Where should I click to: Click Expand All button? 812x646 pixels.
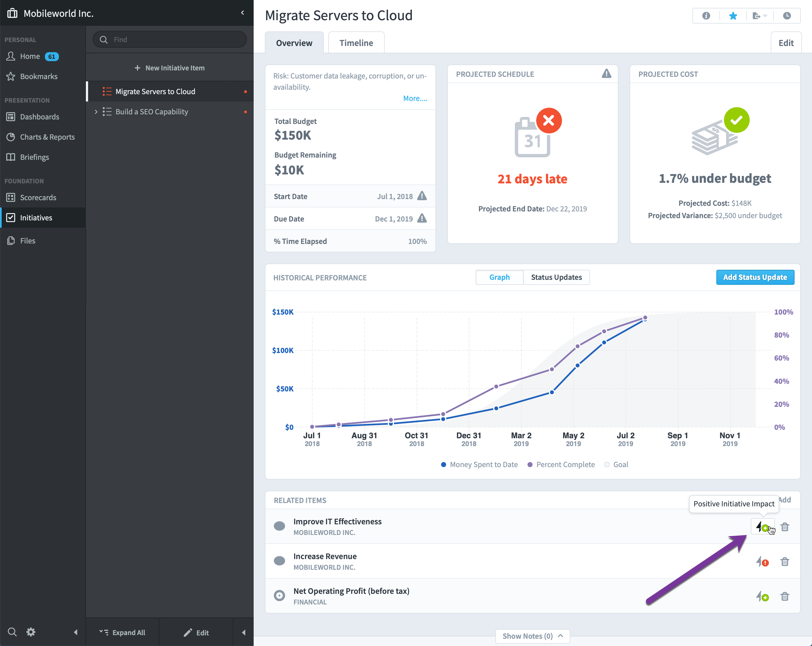click(x=122, y=633)
